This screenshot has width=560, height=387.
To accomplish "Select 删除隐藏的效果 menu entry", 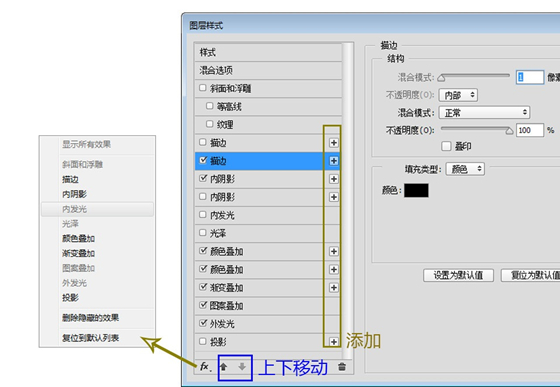I will coord(91,318).
